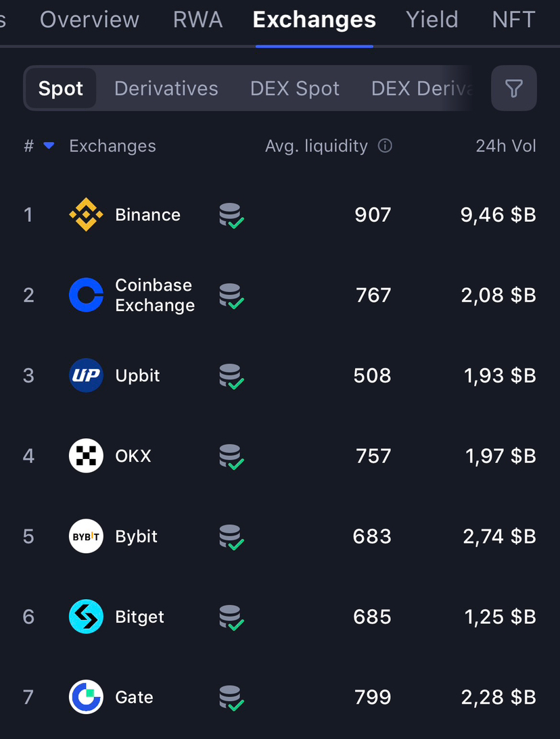Switch to the Overview tab
Viewport: 560px width, 739px height.
coord(89,20)
